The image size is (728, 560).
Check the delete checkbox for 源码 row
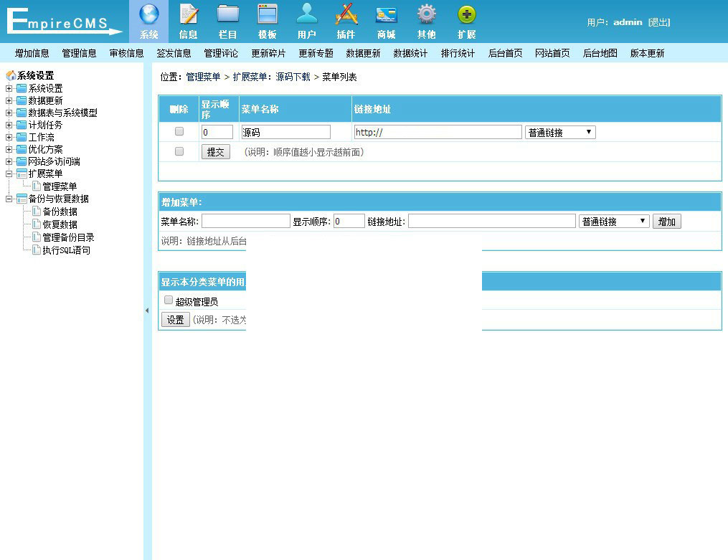(x=179, y=132)
